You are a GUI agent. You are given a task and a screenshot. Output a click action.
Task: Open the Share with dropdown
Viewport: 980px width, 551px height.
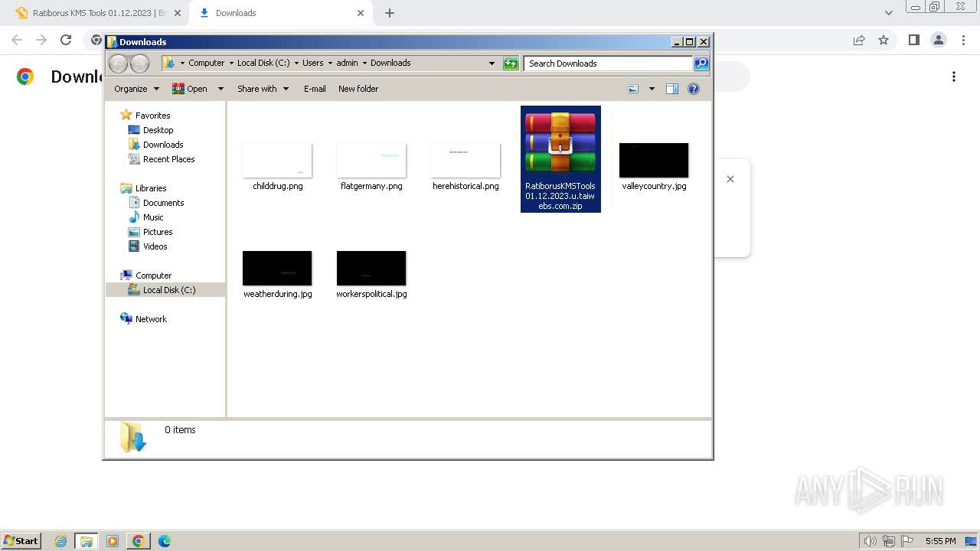tap(263, 89)
